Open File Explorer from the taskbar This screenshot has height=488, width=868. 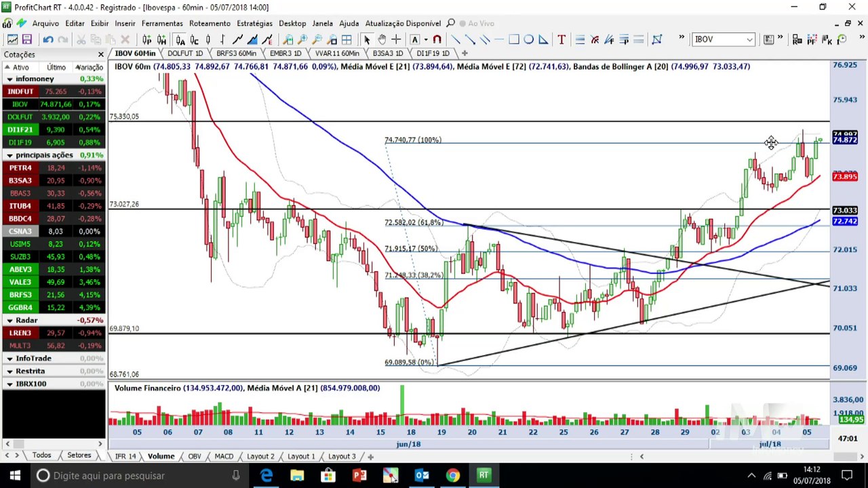tap(297, 476)
